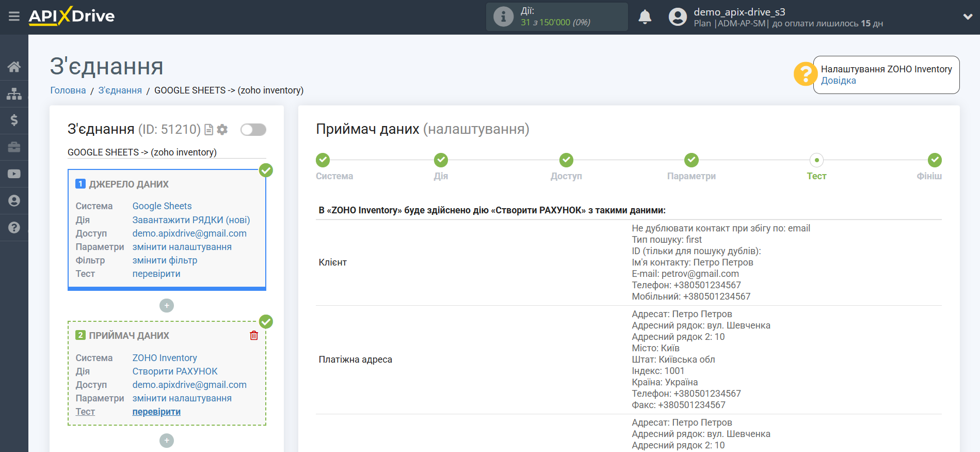Go to Фініш step
980x452 pixels.
click(935, 160)
